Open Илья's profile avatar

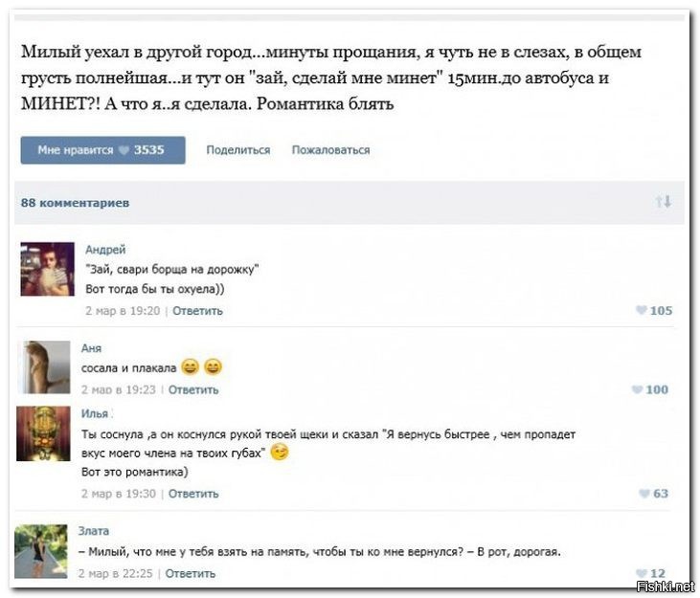coord(43,433)
